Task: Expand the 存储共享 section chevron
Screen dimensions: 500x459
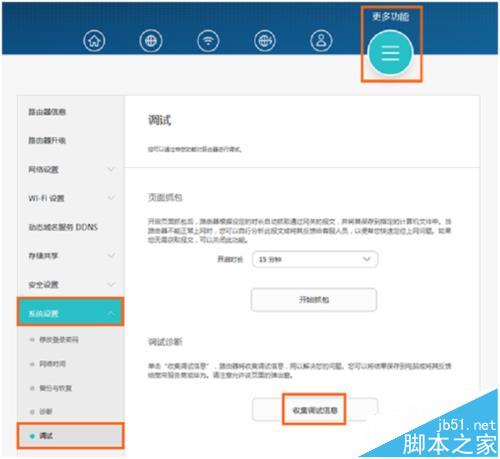Action: pos(111,256)
